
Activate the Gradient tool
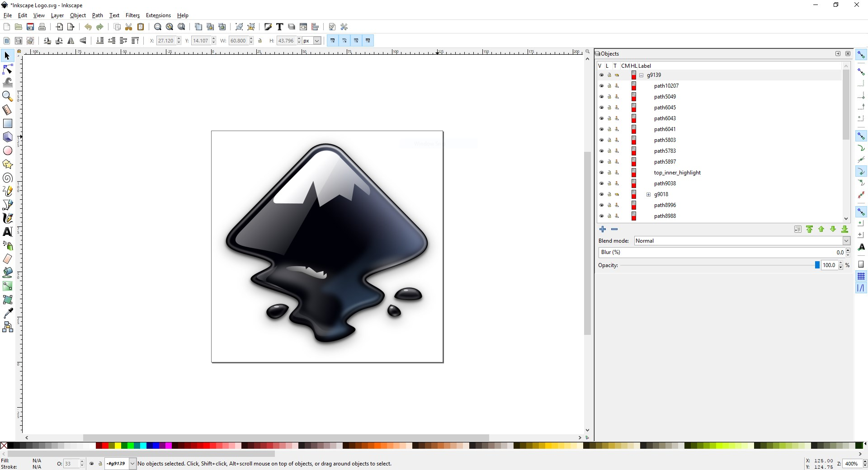[8, 286]
